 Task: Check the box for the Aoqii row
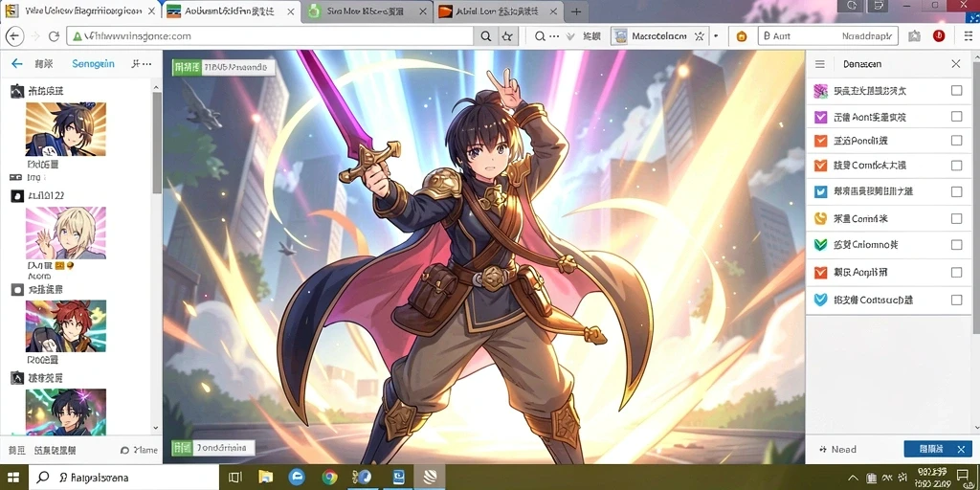pyautogui.click(x=956, y=273)
